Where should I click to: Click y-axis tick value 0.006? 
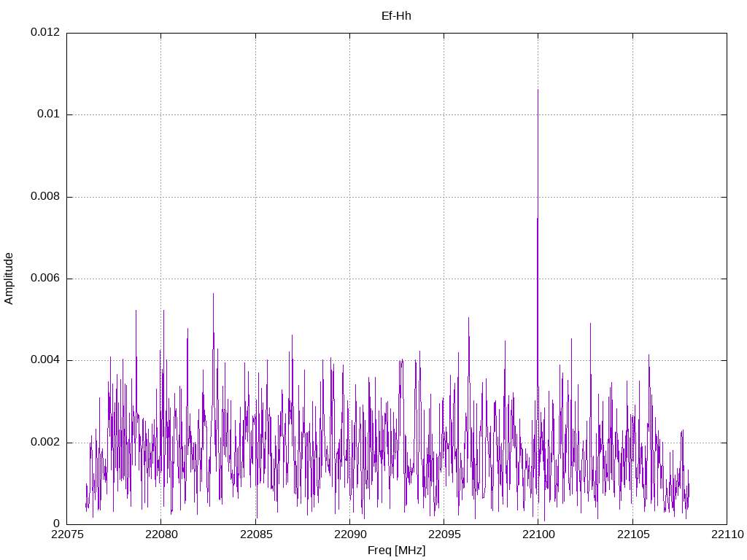45,279
